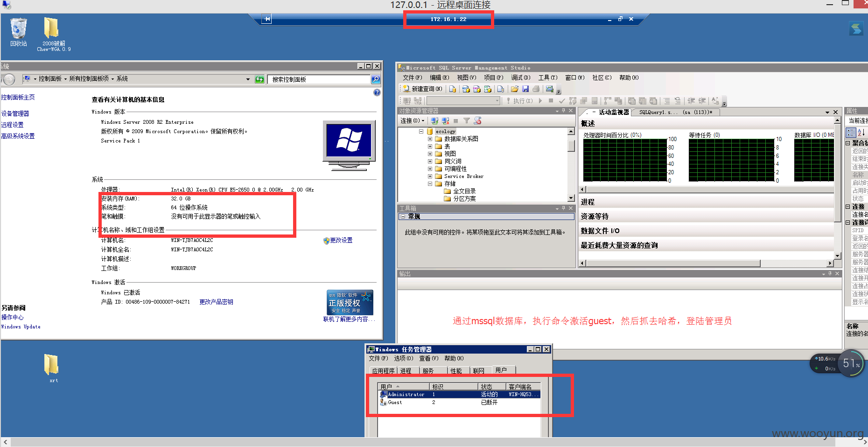Viewport: 868px width, 447px height.
Task: Open the 文件(F) menu in SSMS
Action: (x=412, y=78)
